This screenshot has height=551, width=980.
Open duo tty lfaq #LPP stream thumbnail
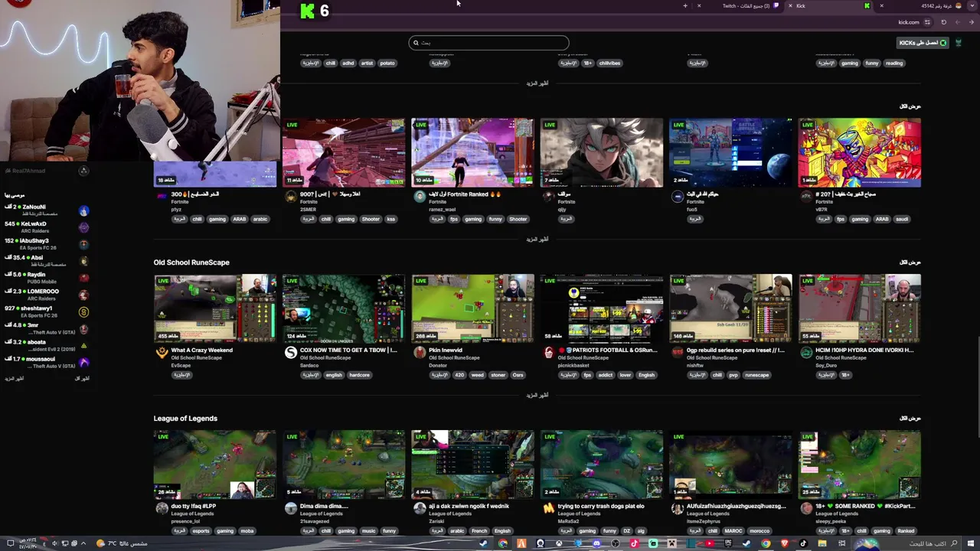[x=215, y=465]
